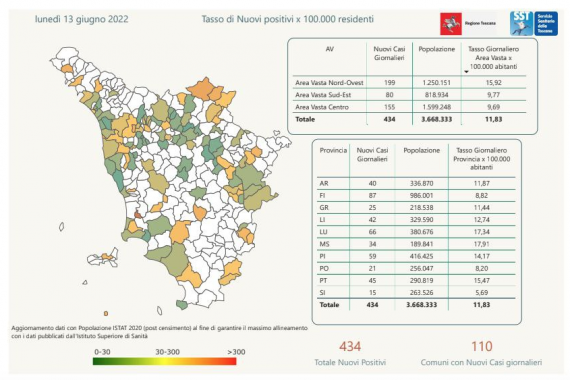Click 'Totale' in the Area Vasta table

305,119
